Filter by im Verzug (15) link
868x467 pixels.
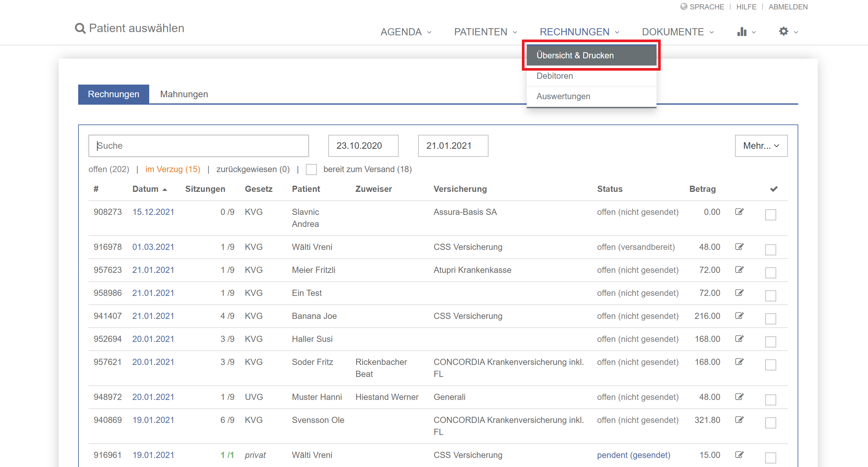pyautogui.click(x=173, y=169)
